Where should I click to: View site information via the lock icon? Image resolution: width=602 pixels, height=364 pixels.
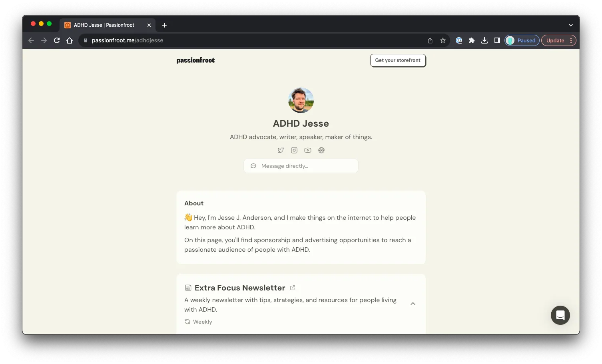pyautogui.click(x=85, y=40)
